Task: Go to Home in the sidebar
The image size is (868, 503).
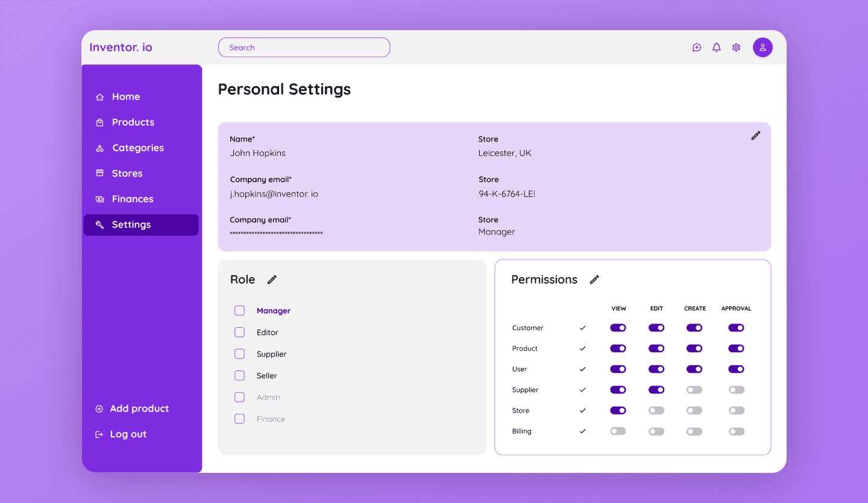Action: click(x=141, y=96)
